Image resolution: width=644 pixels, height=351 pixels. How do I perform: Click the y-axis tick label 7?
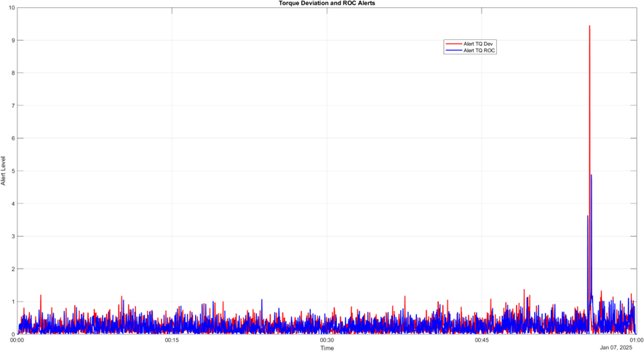(x=12, y=106)
